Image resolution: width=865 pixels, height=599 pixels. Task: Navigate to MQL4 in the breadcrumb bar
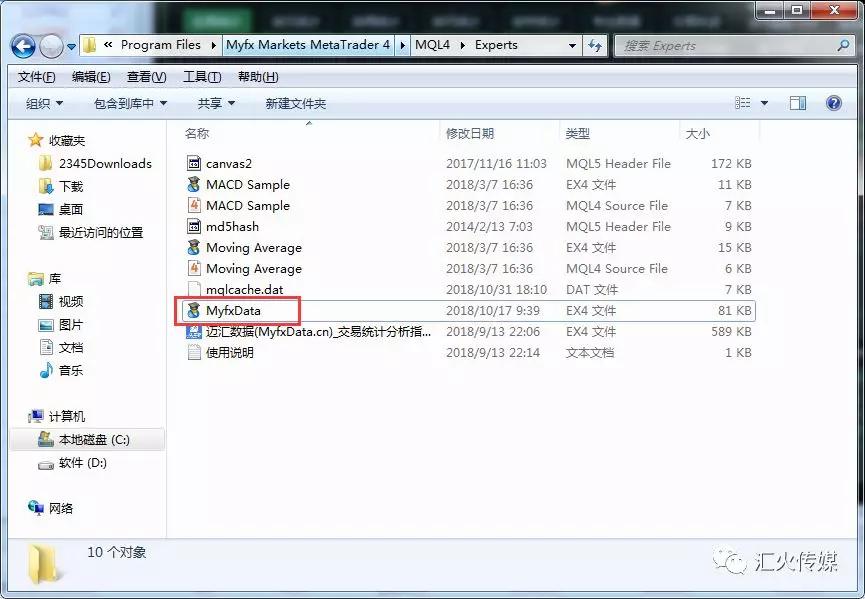click(434, 45)
